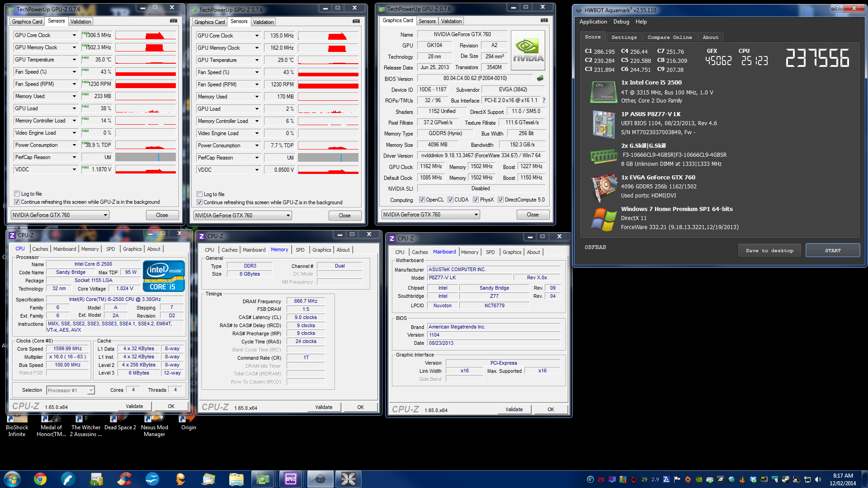Open the Windows Start menu
868x488 pixels.
pyautogui.click(x=12, y=479)
